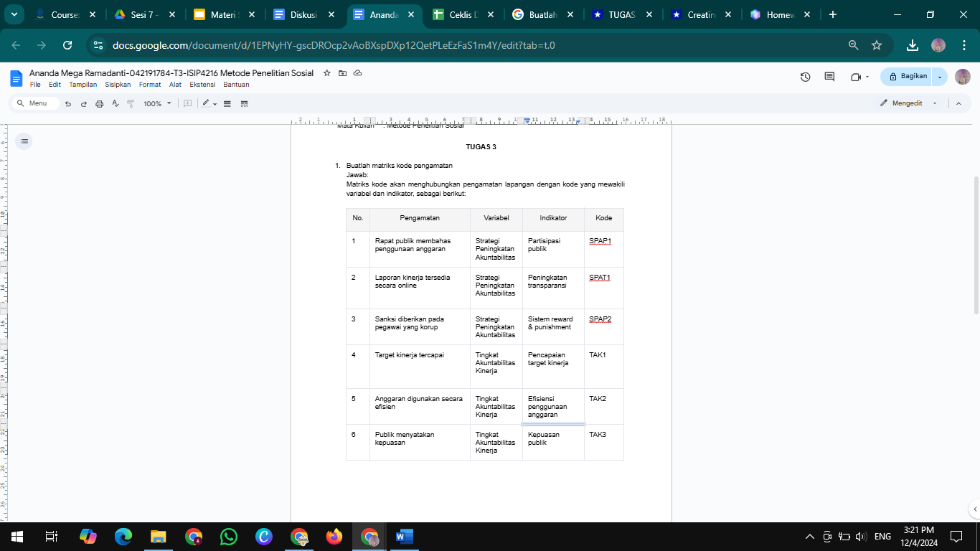This screenshot has height=551, width=980.
Task: Open the Format menu
Action: (x=150, y=85)
